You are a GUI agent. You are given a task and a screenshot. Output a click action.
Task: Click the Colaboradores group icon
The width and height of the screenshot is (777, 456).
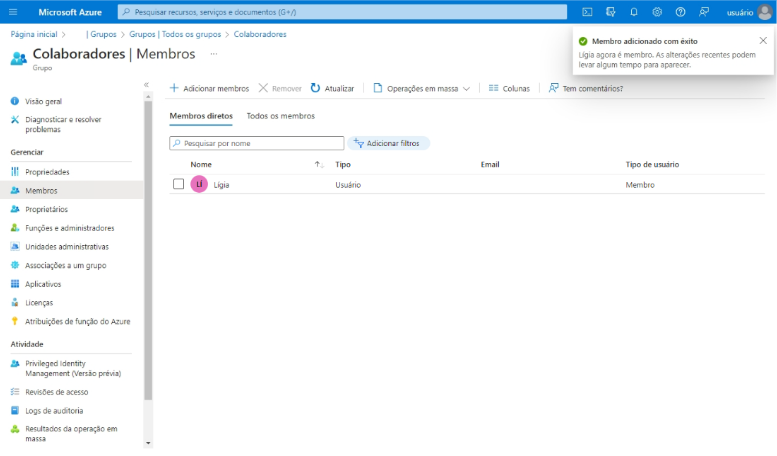click(19, 58)
